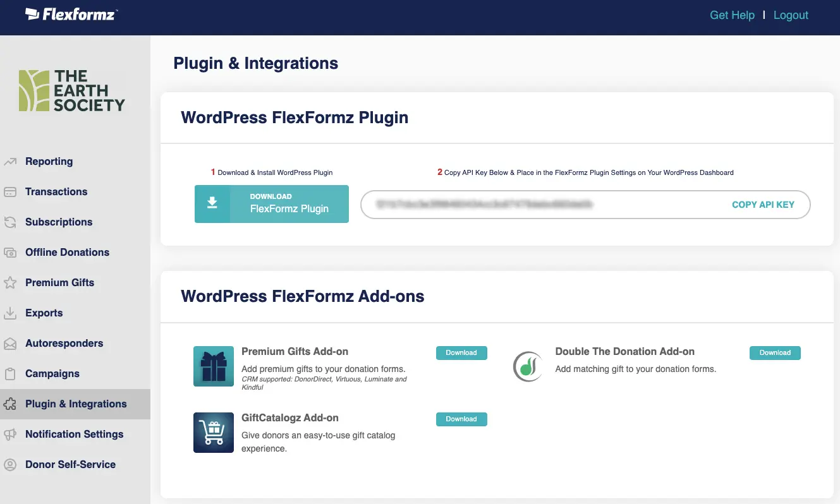The height and width of the screenshot is (504, 840).
Task: Click the Exports download arrow icon
Action: tap(10, 313)
